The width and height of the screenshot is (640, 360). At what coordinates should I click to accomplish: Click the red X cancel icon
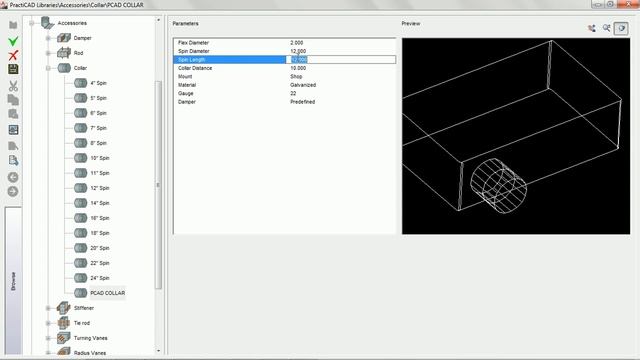coord(13,55)
